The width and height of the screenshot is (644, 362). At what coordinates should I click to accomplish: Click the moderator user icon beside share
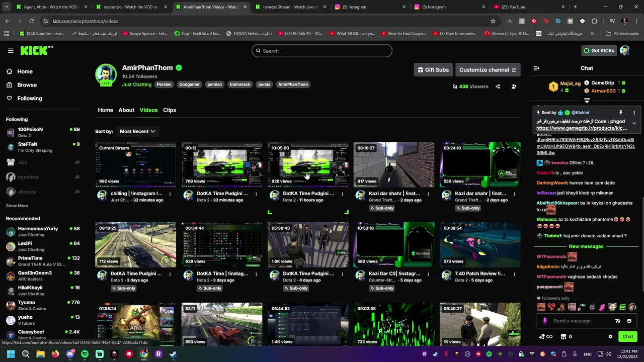point(514,86)
